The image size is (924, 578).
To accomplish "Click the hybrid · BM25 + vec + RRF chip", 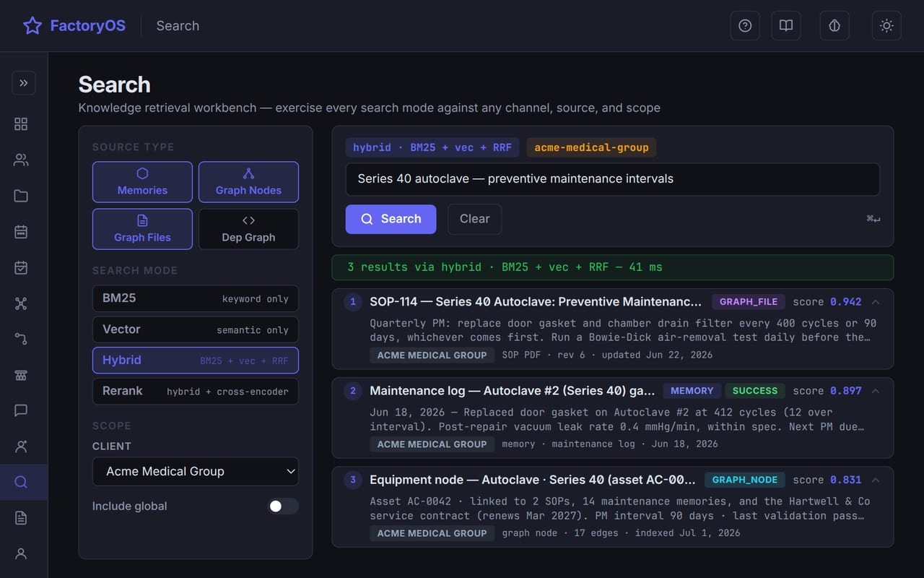I will tap(432, 147).
